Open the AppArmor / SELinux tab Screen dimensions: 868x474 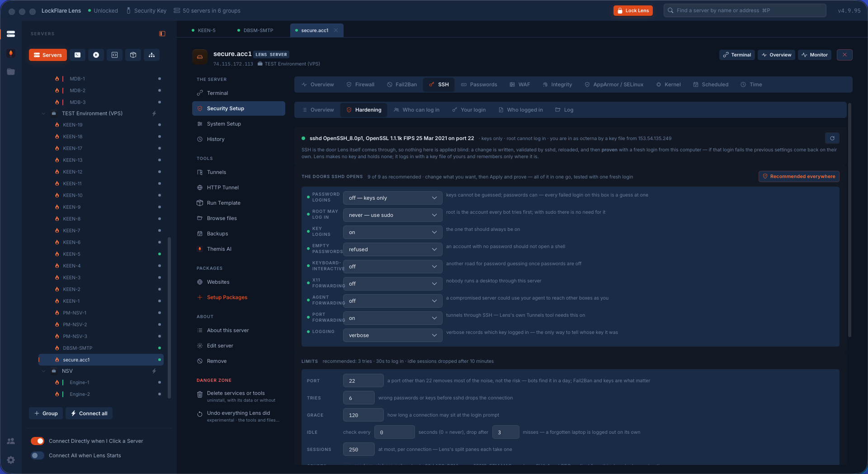[x=614, y=84]
